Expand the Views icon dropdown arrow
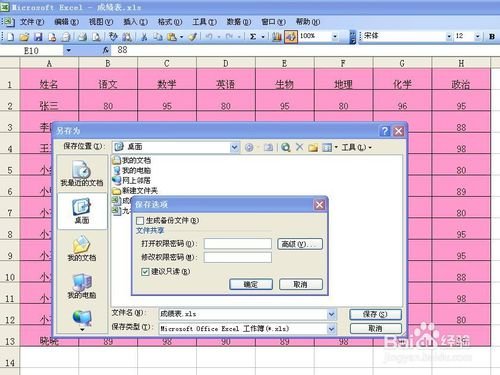Screen dimensions: 500x375 click(x=336, y=147)
